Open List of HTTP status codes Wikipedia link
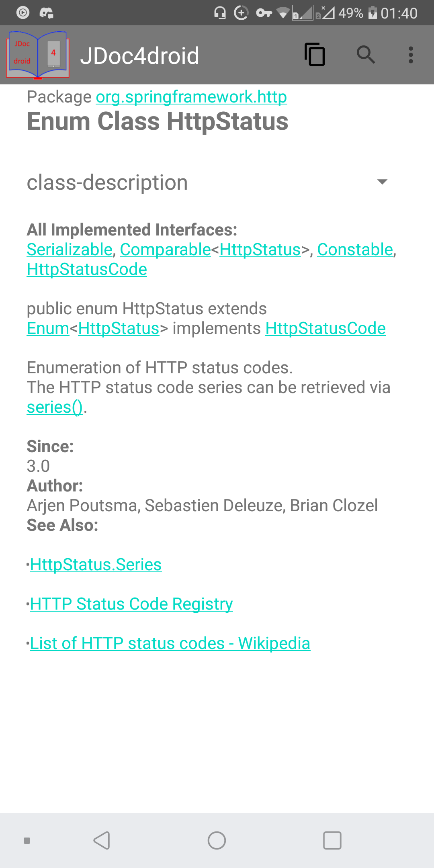The image size is (434, 868). [170, 643]
